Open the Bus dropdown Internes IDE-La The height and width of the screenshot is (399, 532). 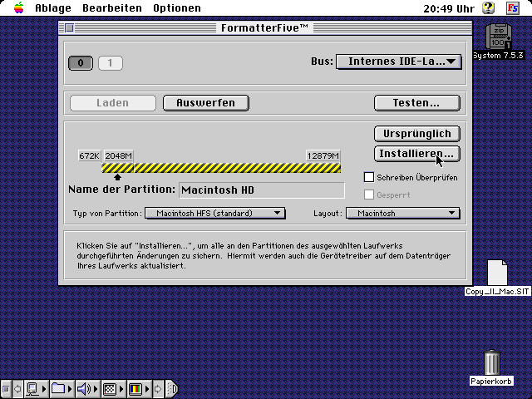[399, 61]
